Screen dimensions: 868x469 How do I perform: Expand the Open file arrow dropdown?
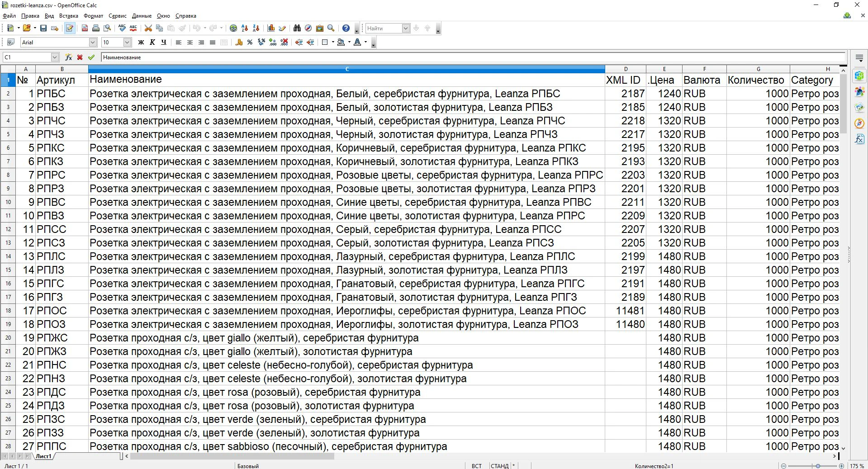click(x=35, y=28)
